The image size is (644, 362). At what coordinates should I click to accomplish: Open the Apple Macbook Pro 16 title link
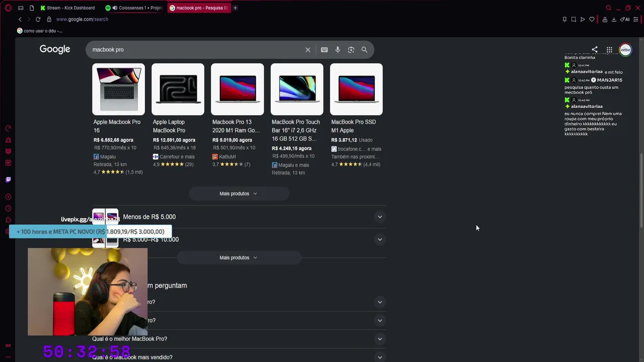tap(117, 126)
